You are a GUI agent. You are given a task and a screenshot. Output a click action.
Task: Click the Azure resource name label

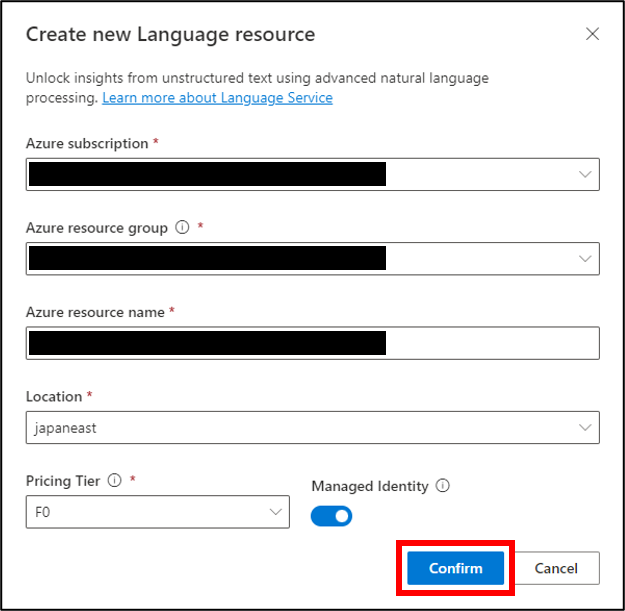(x=95, y=312)
